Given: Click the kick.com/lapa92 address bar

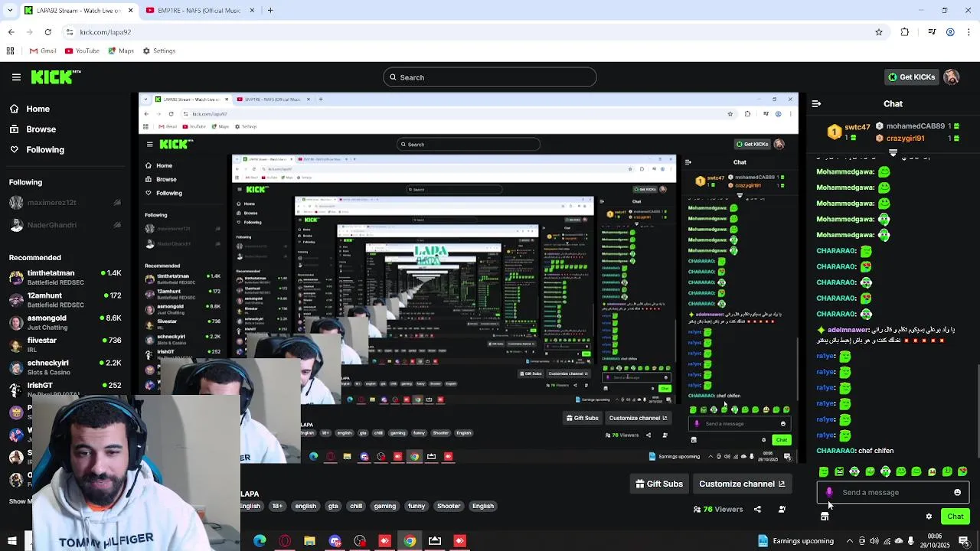Looking at the screenshot, I should click(x=475, y=32).
